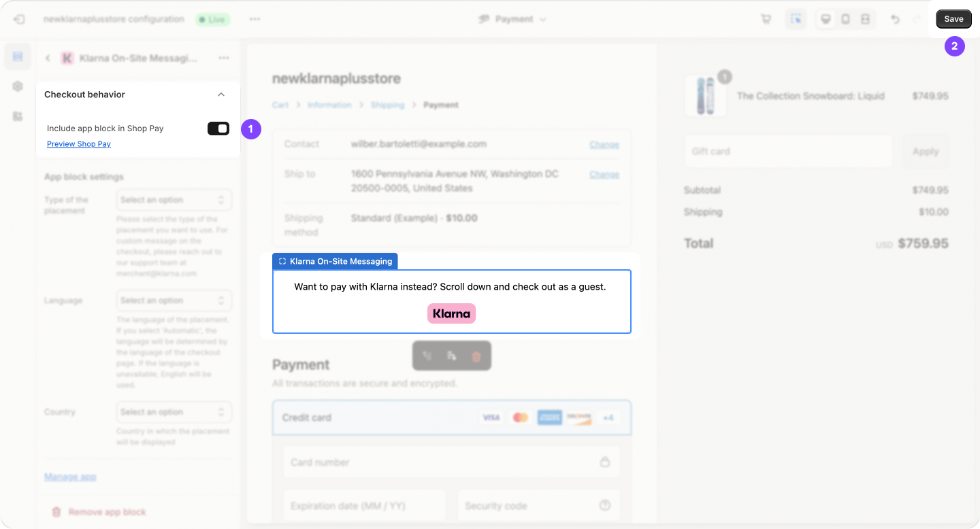This screenshot has height=529, width=980.
Task: Click the newklarnaplusstore store heading
Action: (x=336, y=78)
